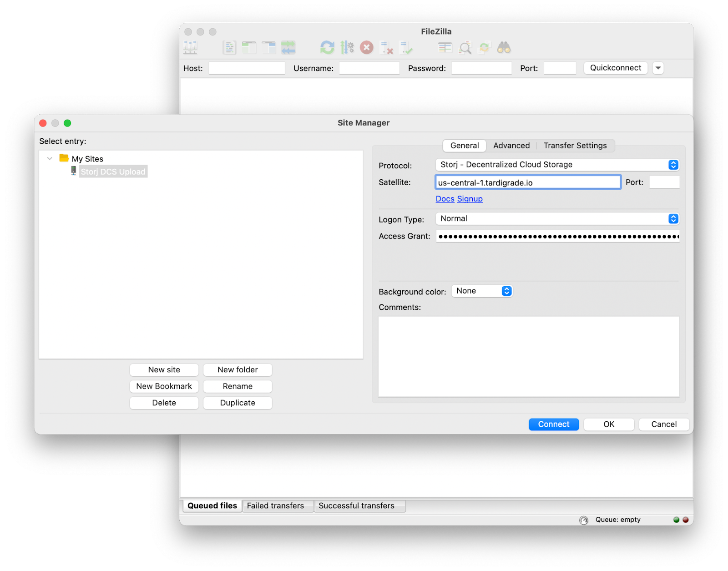Click OK in Site Manager
Screen dimensions: 728x571
[609, 424]
